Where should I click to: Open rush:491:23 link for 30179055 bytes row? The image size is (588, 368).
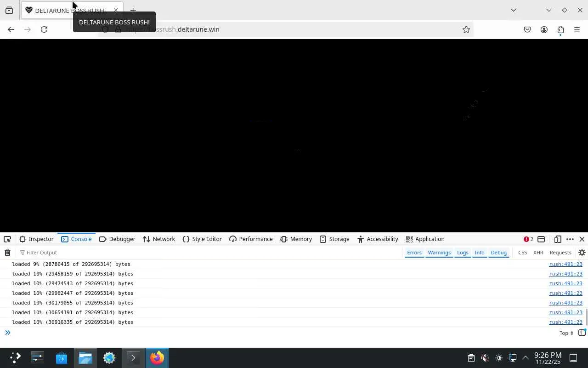[x=565, y=303]
